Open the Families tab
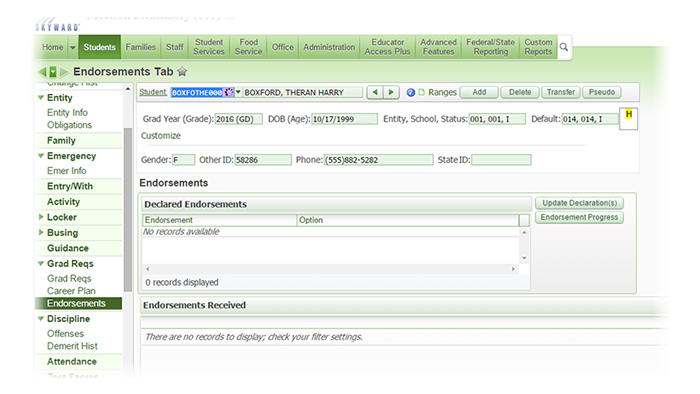This screenshot has height=394, width=700. click(x=141, y=47)
